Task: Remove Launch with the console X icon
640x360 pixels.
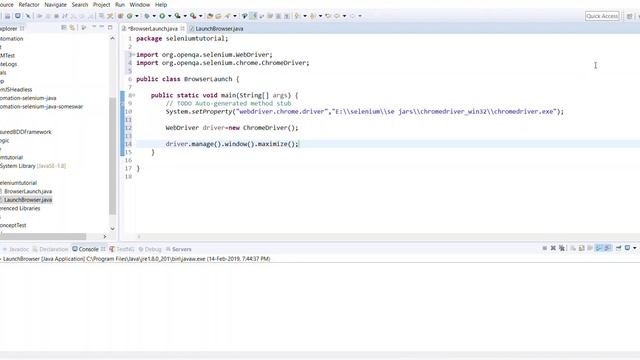Action: pyautogui.click(x=553, y=248)
